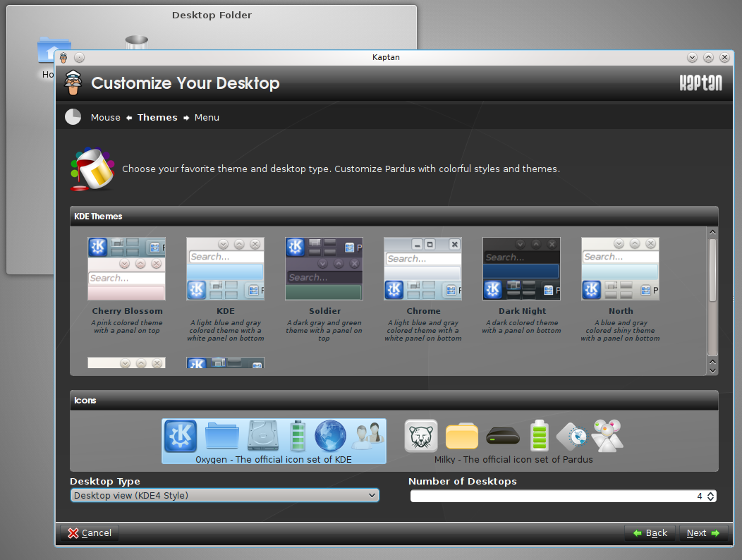
Task: Click the Cherry Blossom theme title
Action: click(127, 311)
